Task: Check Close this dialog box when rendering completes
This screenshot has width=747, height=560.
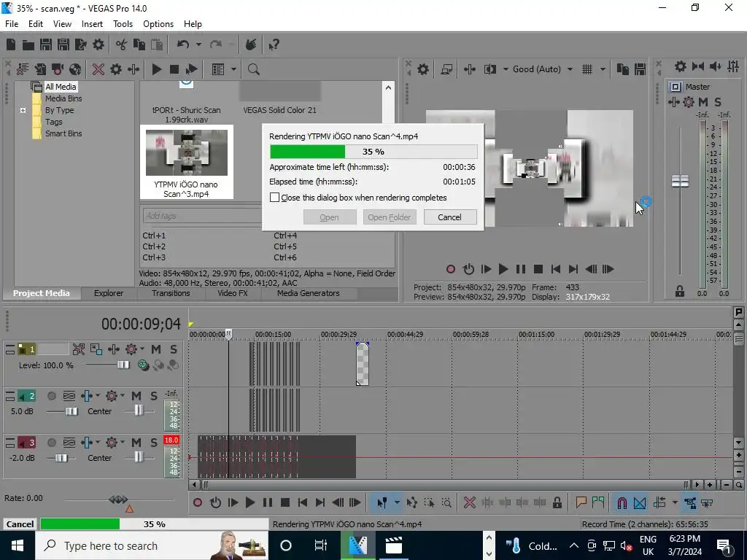Action: click(x=274, y=197)
